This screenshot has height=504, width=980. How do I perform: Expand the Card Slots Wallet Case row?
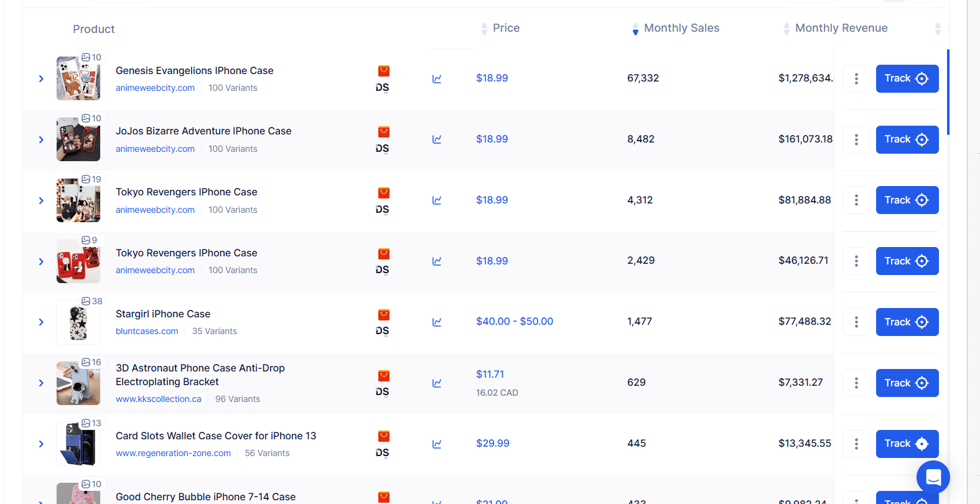[x=41, y=444]
